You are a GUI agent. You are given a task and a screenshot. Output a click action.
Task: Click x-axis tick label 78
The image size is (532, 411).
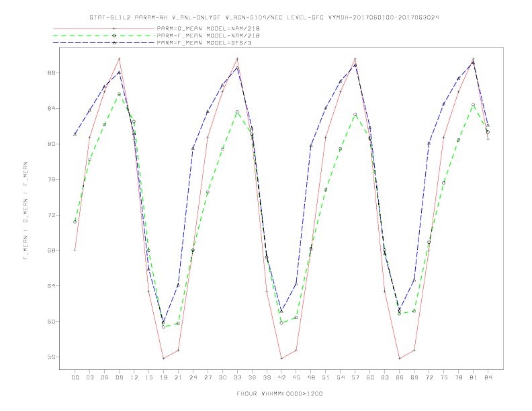(458, 377)
